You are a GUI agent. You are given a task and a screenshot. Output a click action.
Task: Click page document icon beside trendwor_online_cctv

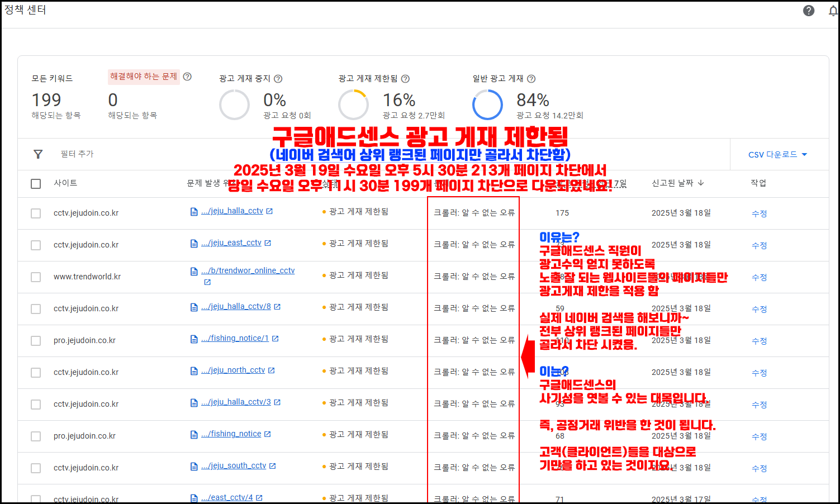point(194,271)
